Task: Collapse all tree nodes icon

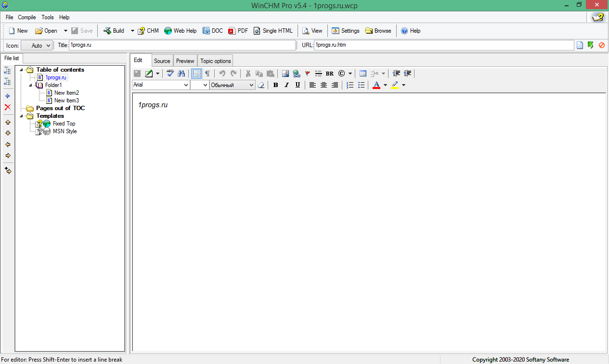Action: click(x=7, y=82)
